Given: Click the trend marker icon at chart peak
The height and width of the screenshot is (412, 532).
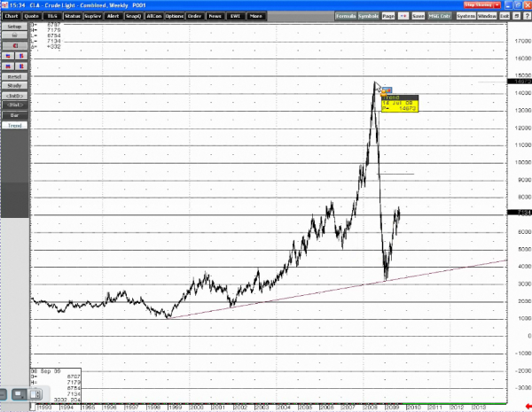Looking at the screenshot, I should [386, 89].
